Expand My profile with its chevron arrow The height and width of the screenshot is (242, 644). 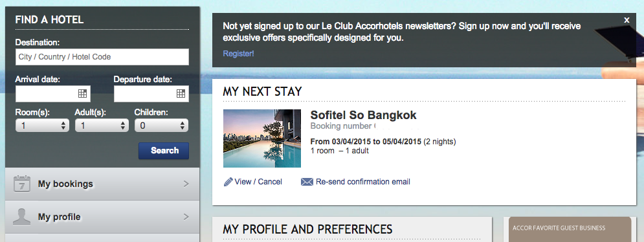click(x=186, y=217)
